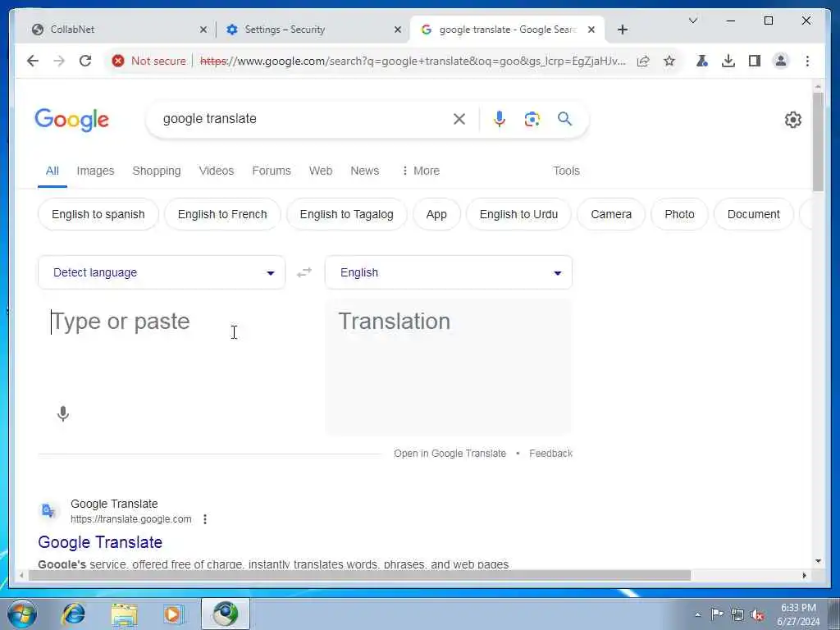840x630 pixels.
Task: Close the CollabNet tab
Action: [203, 30]
